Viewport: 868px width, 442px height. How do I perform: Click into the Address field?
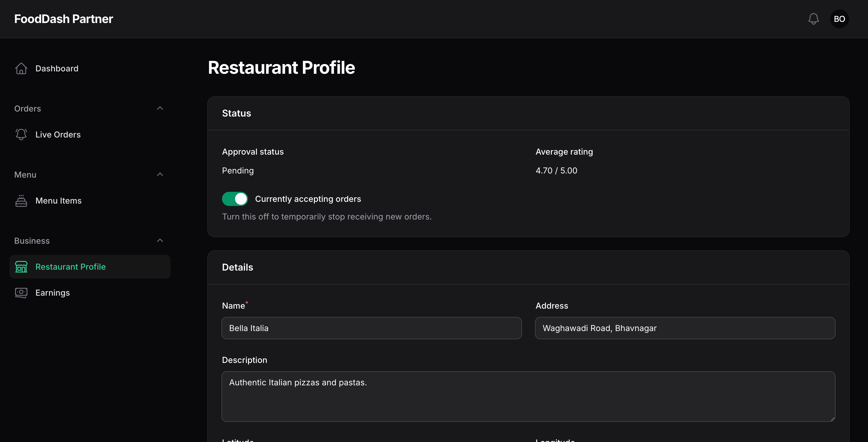point(685,328)
